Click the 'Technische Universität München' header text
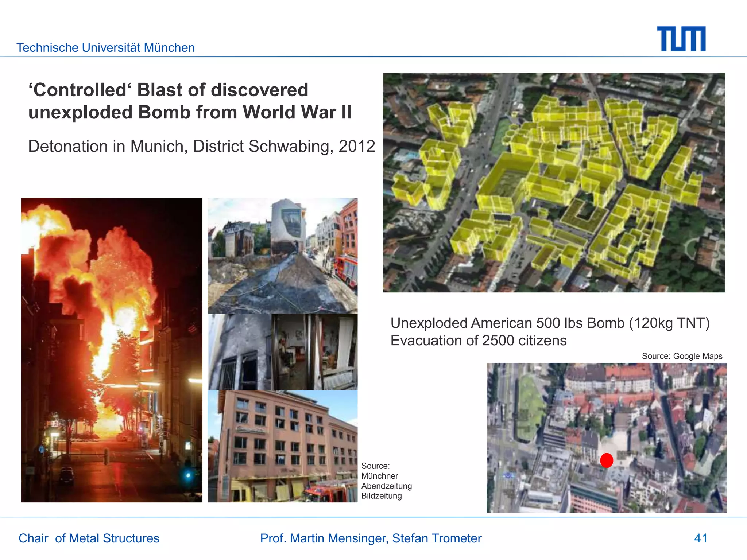The width and height of the screenshot is (747, 560). pyautogui.click(x=105, y=48)
